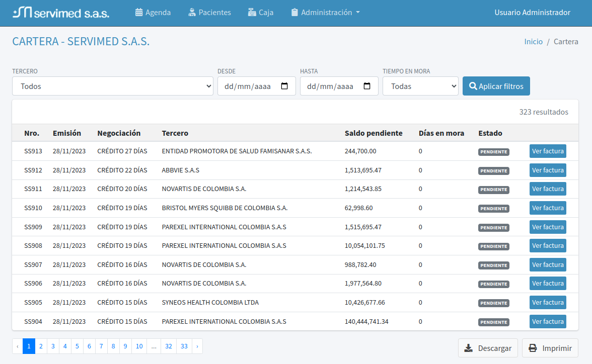592x364 pixels.
Task: Open the Caja cash register page
Action: [261, 13]
